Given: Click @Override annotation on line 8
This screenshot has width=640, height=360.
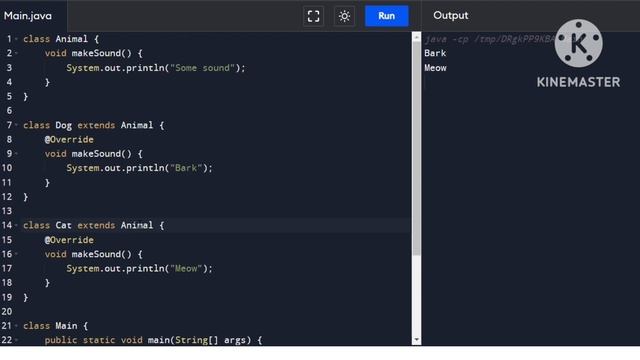Looking at the screenshot, I should click(69, 140).
